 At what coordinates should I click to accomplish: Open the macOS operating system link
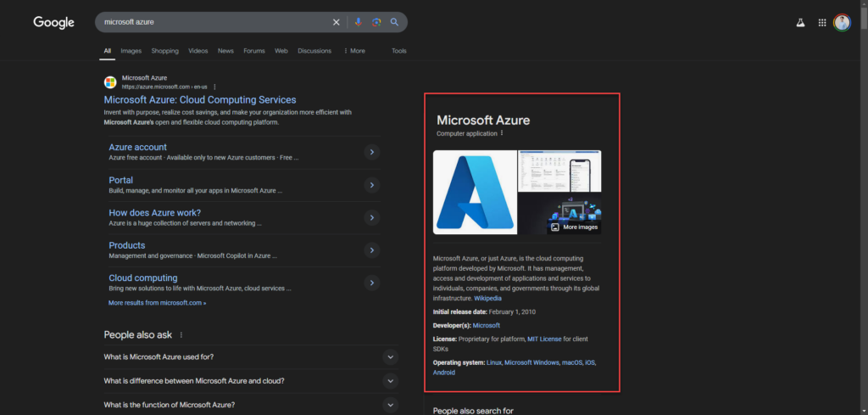[x=572, y=362]
